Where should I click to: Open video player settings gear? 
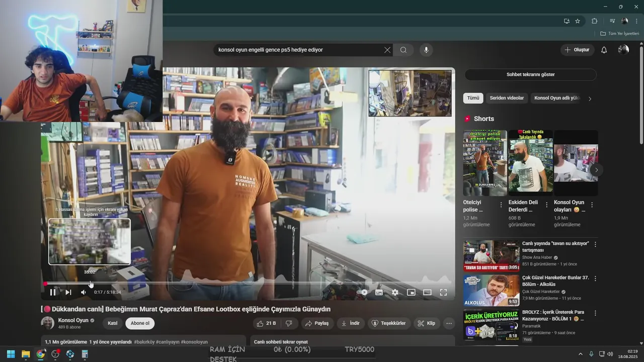coord(395,292)
